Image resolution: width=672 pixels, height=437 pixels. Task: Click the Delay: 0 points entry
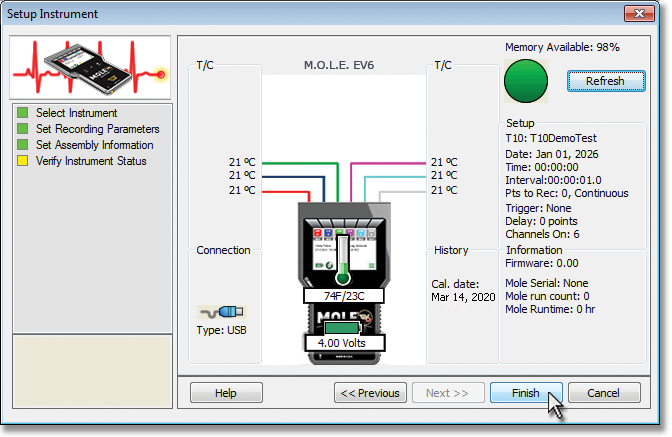[541, 221]
